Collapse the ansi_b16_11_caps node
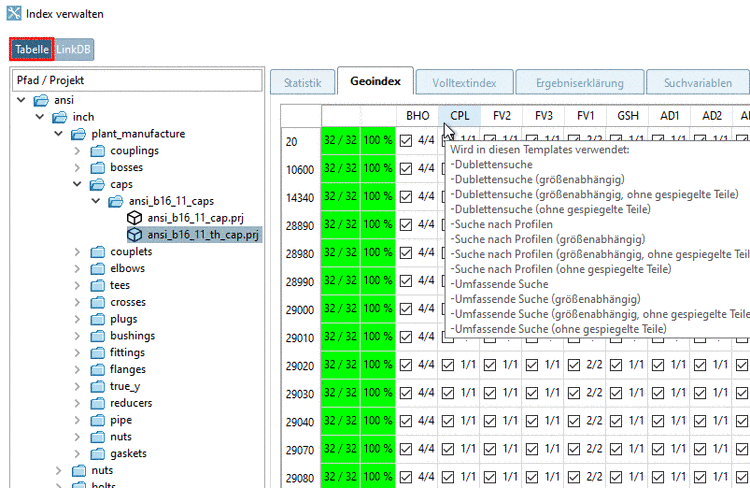The height and width of the screenshot is (488, 750). click(x=96, y=201)
